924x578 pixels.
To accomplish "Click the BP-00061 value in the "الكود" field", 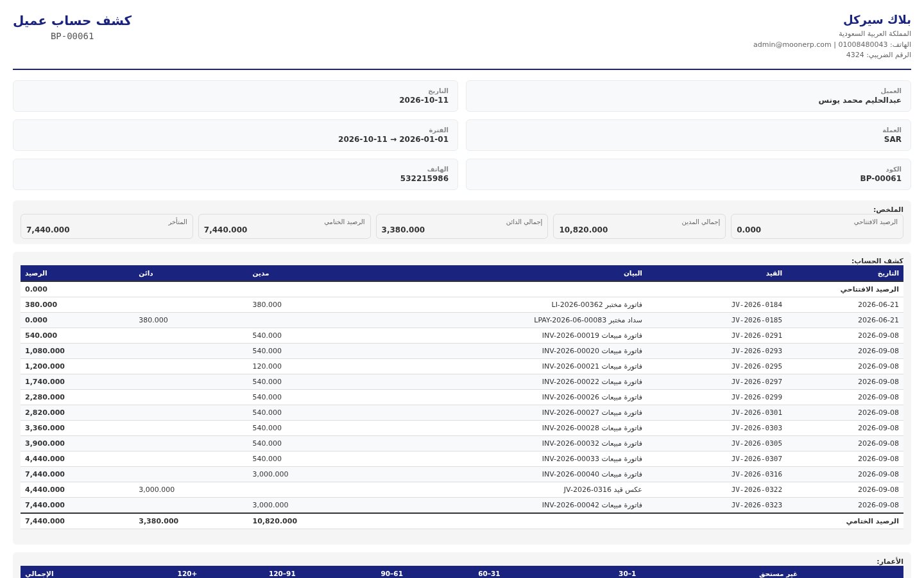I will tap(880, 179).
